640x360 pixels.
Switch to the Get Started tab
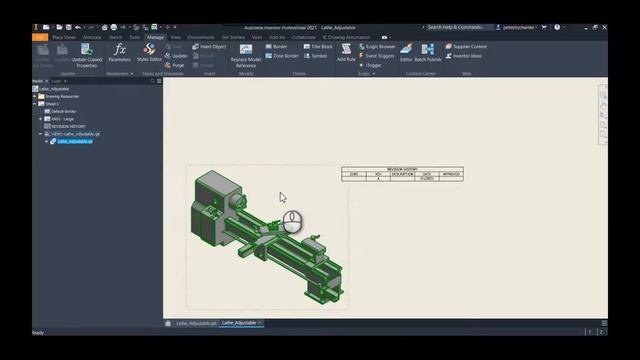click(x=233, y=37)
